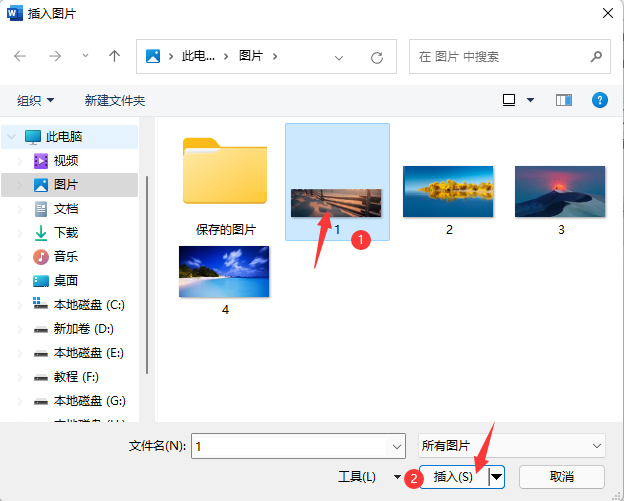
Task: Go back with the left arrow
Action: tap(20, 56)
